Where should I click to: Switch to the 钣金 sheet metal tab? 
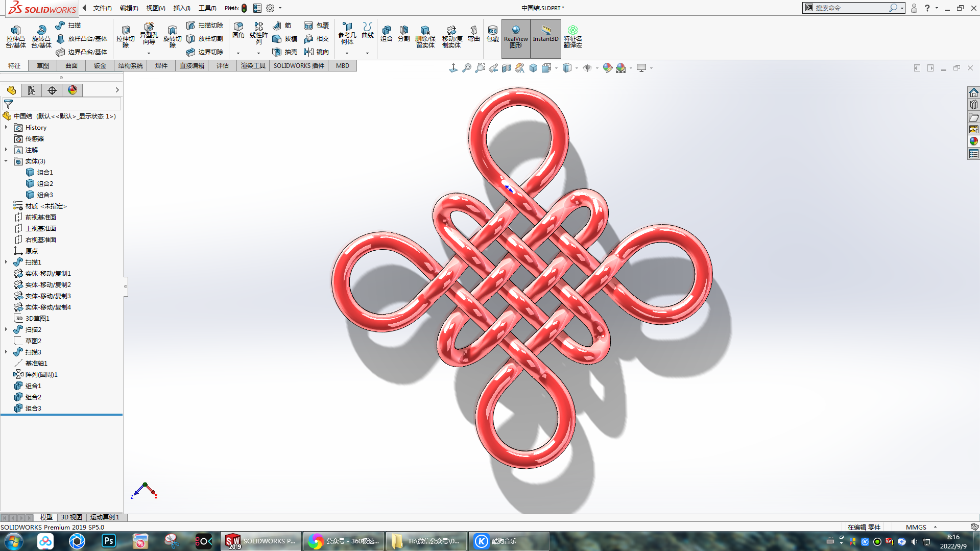point(100,65)
